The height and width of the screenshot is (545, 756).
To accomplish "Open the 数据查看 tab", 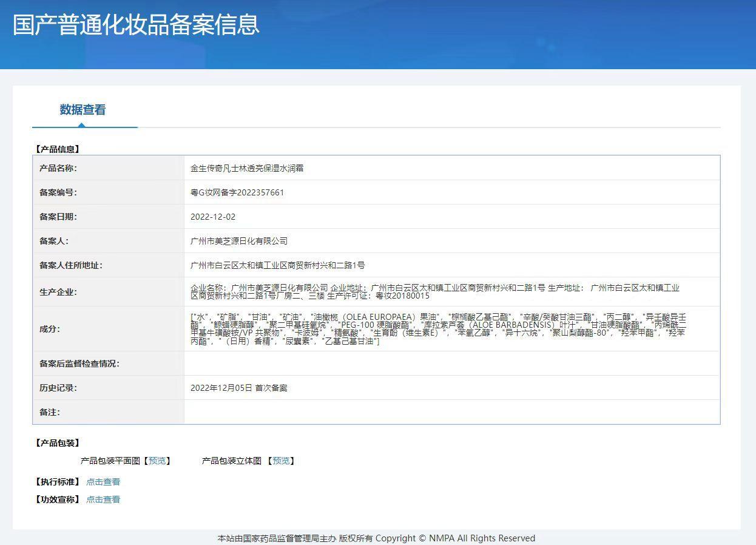I will coord(83,110).
